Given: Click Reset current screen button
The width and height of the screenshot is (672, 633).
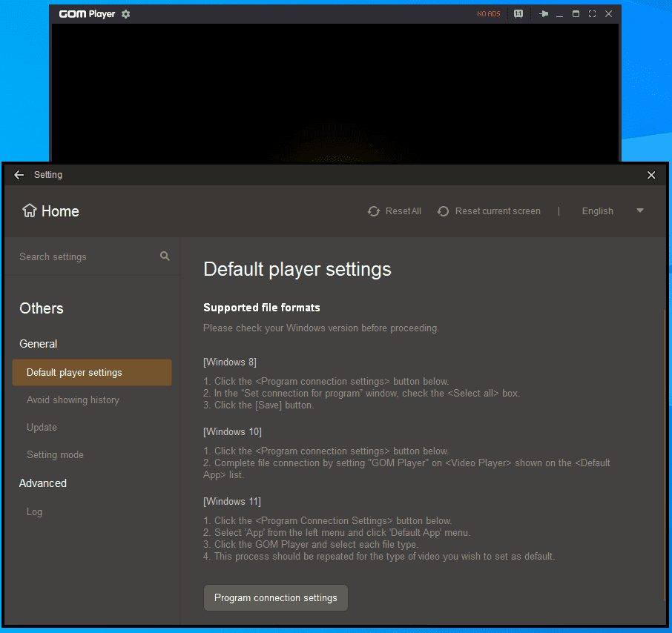Looking at the screenshot, I should click(489, 211).
